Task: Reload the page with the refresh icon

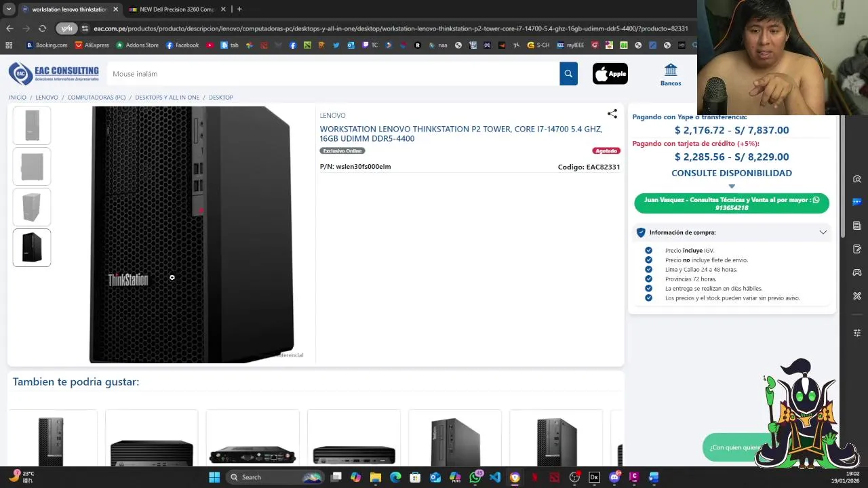Action: pos(42,28)
